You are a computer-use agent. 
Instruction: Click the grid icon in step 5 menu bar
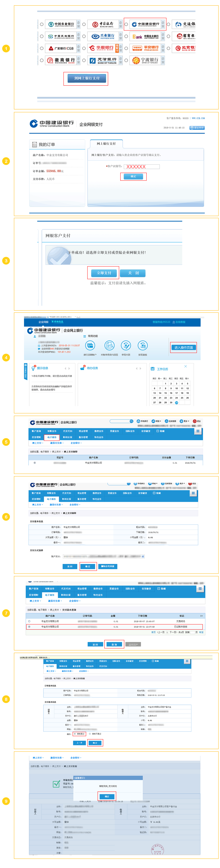198,431
